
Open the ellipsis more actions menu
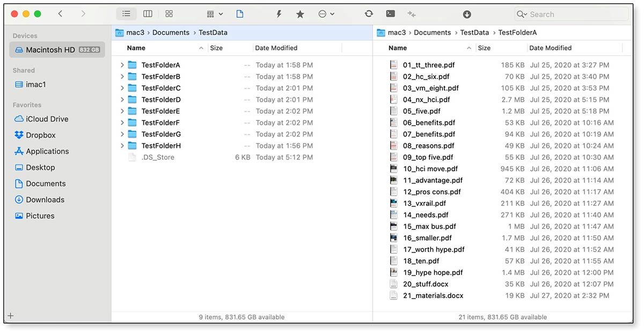326,14
